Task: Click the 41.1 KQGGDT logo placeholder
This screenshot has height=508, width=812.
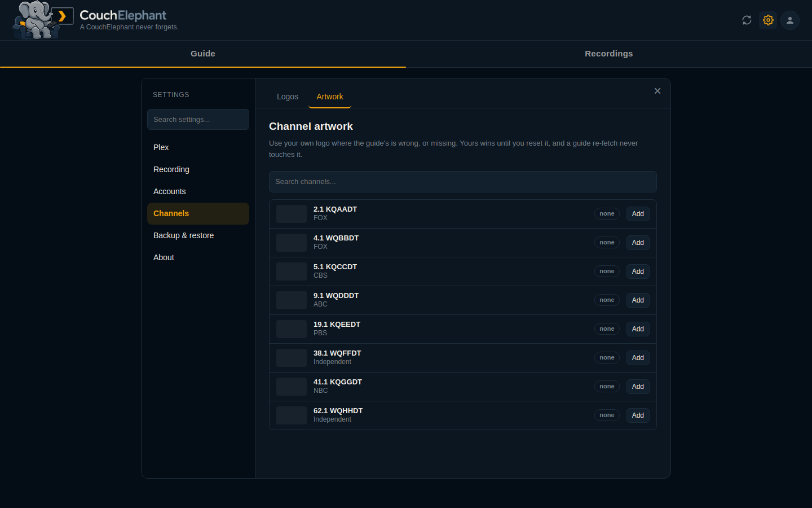Action: click(x=292, y=387)
